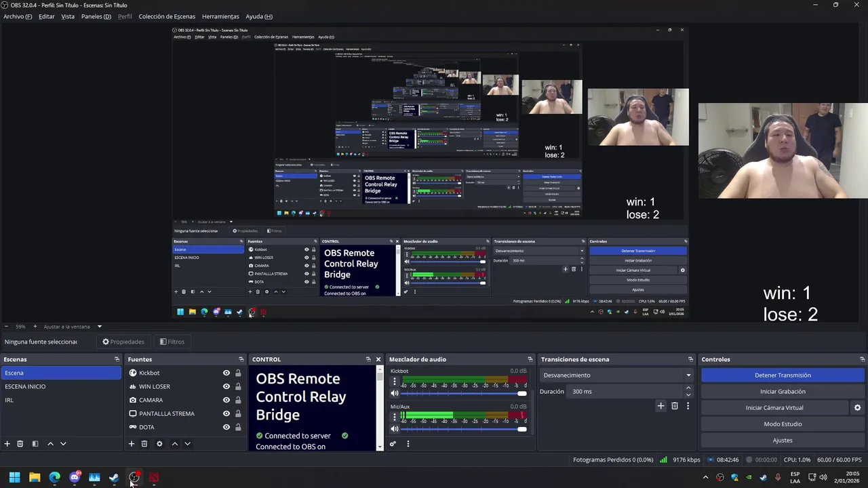868x488 pixels.
Task: Click Iniciar Grabación button
Action: click(783, 391)
